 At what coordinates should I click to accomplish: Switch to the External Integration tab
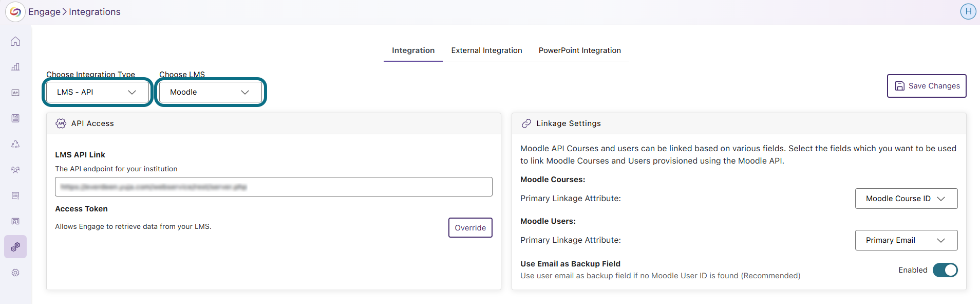click(x=486, y=50)
